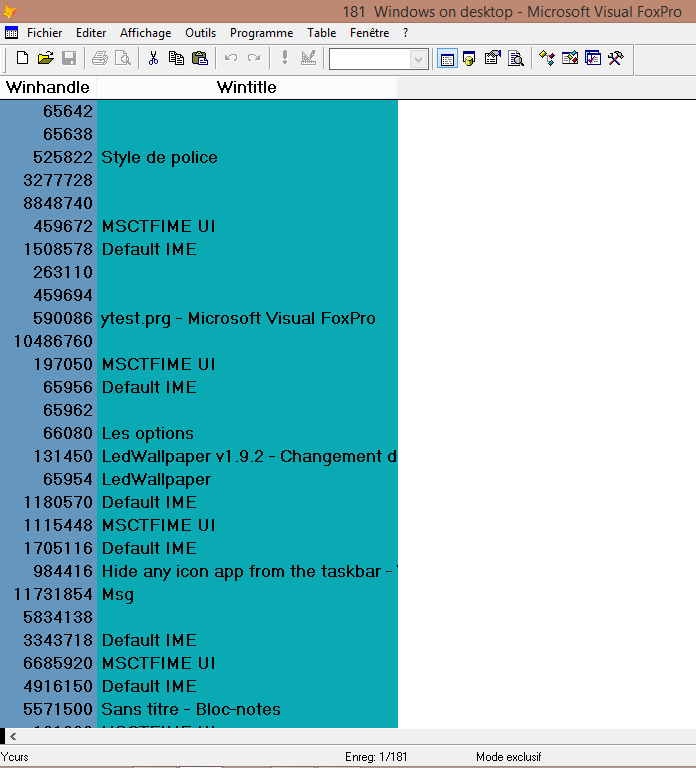Screen dimensions: 696x768
Task: Open the Data Session window icon
Action: coord(469,59)
